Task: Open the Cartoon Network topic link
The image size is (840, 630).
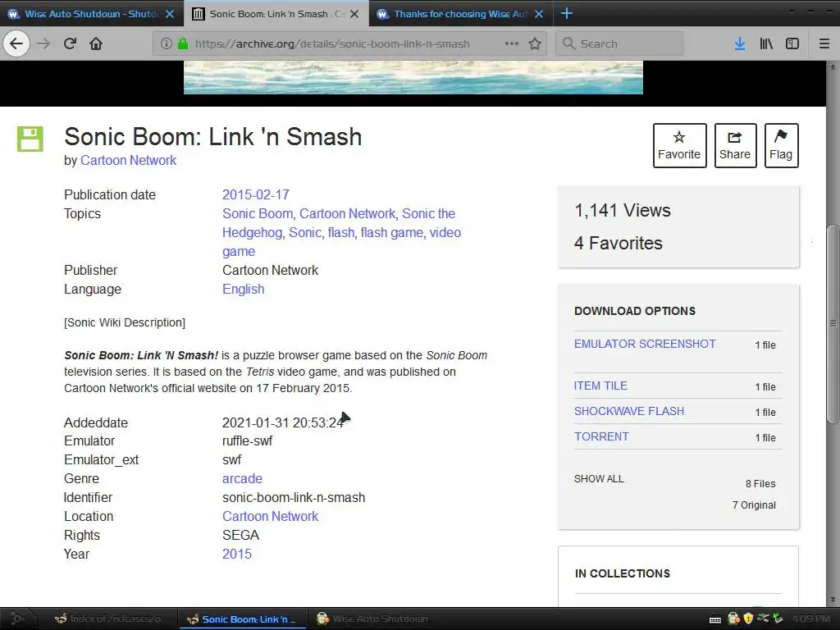Action: click(347, 213)
